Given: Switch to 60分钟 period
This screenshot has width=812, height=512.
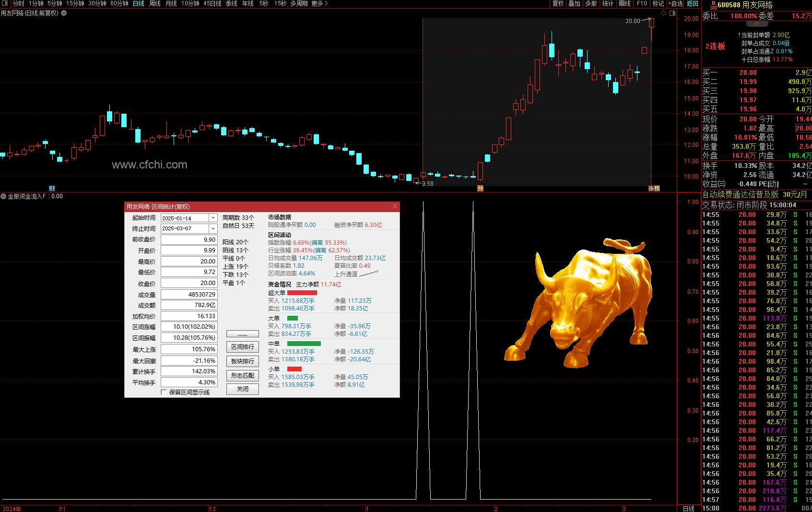Looking at the screenshot, I should tap(119, 3).
